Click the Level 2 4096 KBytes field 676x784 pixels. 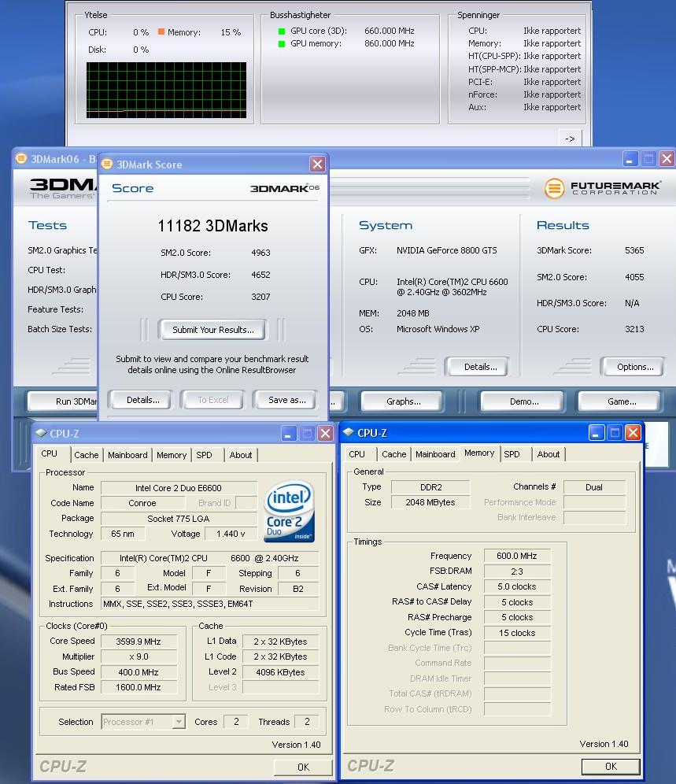click(x=280, y=672)
